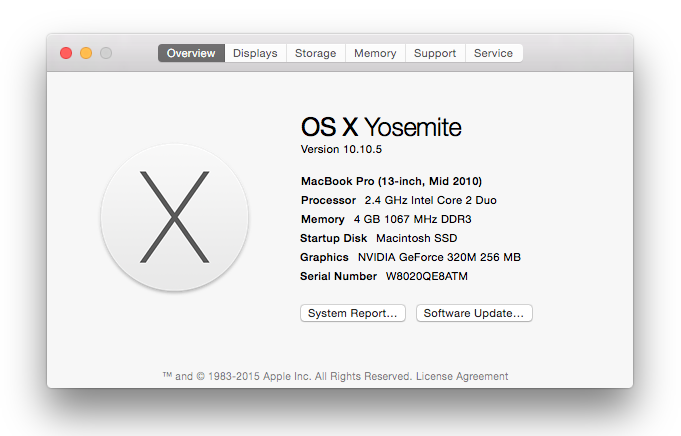Click the System Report... button
This screenshot has width=681, height=436.
click(x=353, y=313)
